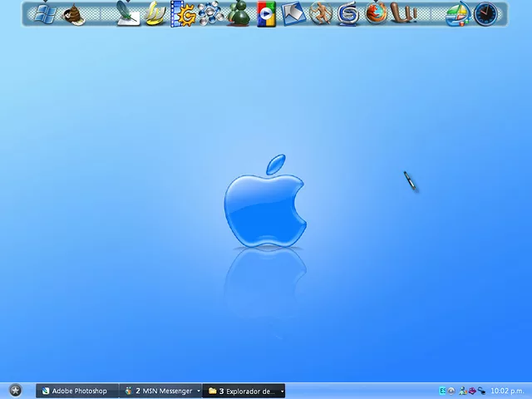Click the round grey tray icon beside ES

451,391
